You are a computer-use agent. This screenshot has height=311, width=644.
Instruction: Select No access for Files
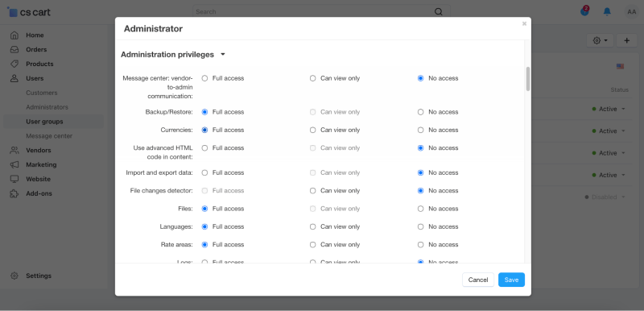tap(420, 209)
